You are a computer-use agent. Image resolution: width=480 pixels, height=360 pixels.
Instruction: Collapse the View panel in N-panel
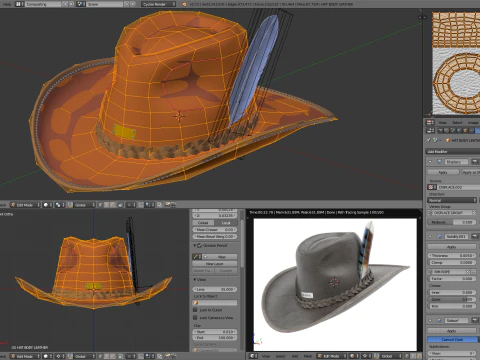pos(194,280)
